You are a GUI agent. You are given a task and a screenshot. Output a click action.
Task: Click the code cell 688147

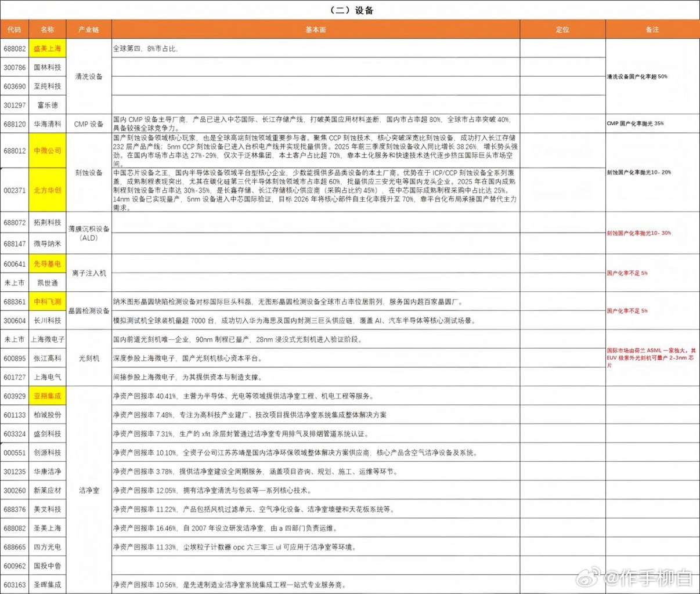pos(15,244)
